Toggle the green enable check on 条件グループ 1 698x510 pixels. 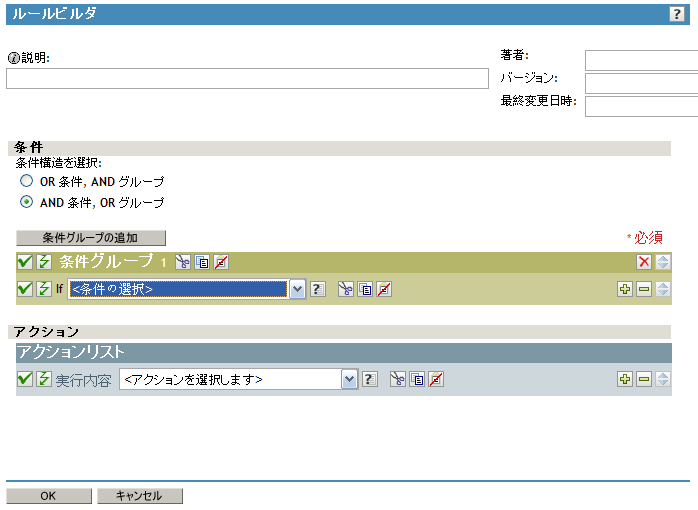pos(25,262)
